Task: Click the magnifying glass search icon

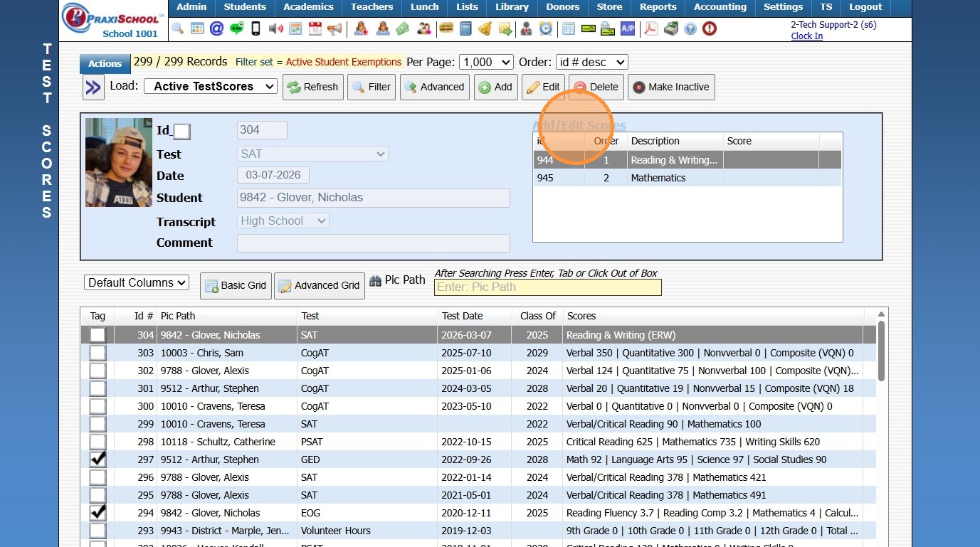Action: [178, 29]
